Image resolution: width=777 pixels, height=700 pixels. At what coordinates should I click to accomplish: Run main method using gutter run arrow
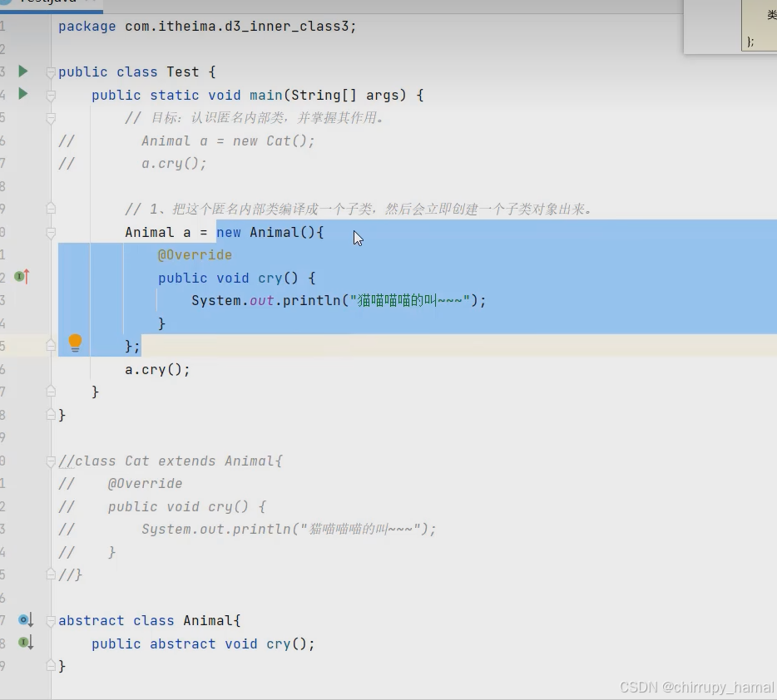pyautogui.click(x=22, y=94)
